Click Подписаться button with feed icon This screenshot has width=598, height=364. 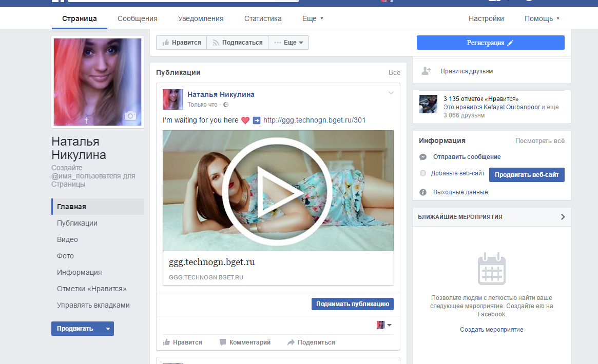coord(237,43)
